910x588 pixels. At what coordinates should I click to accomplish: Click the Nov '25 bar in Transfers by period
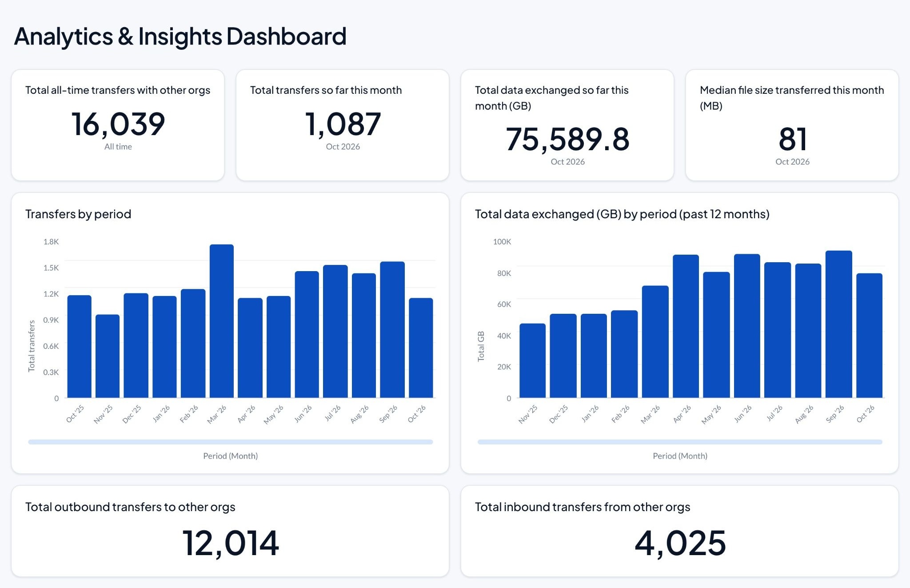[108, 356]
